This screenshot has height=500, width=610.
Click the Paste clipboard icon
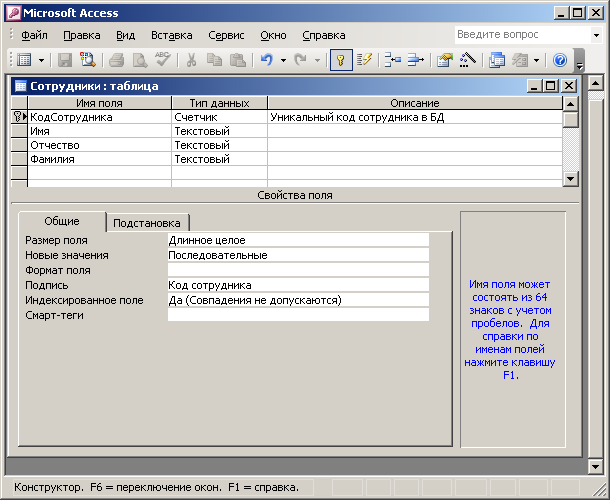tap(238, 60)
